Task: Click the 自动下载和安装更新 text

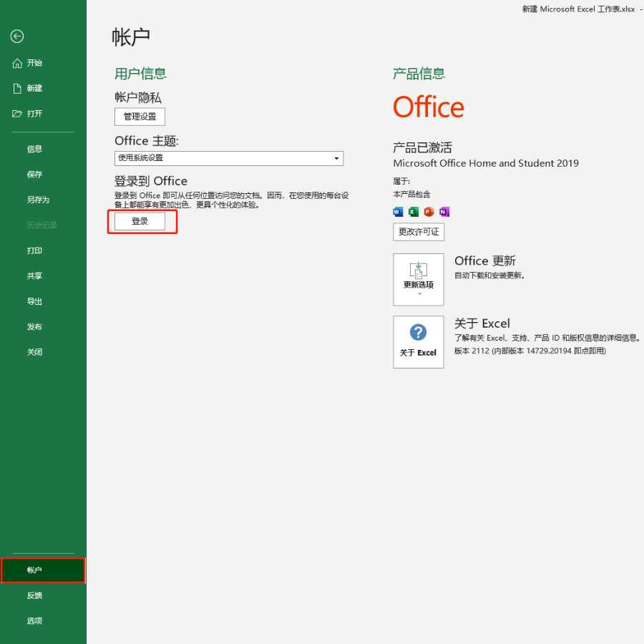Action: pyautogui.click(x=489, y=275)
